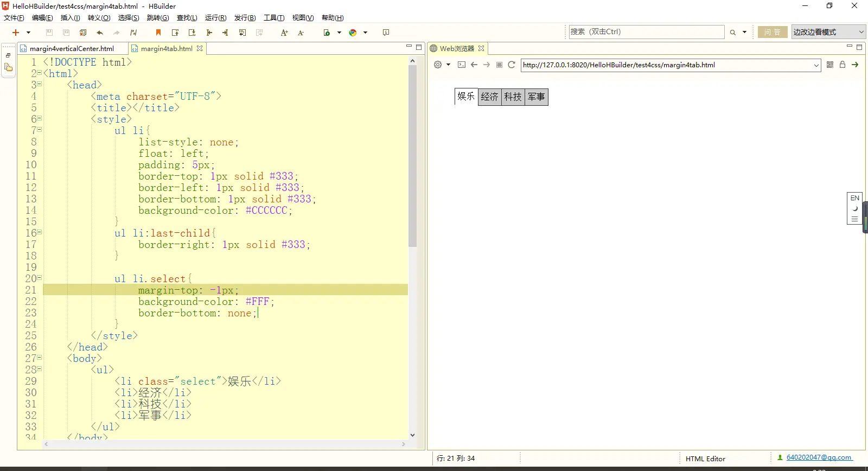Click the QR code icon
868x471 pixels.
[830, 65]
